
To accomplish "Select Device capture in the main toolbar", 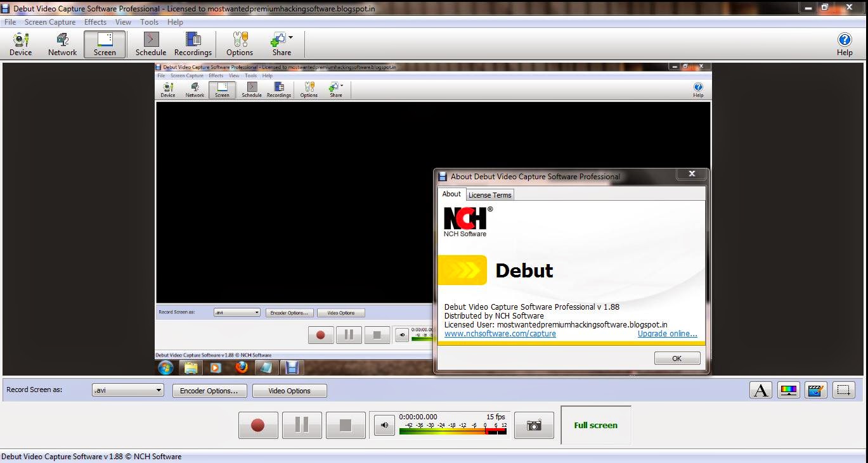I will tap(20, 44).
